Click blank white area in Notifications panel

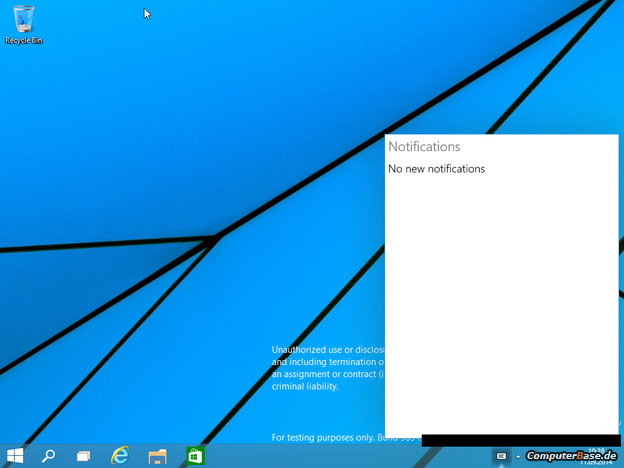click(x=500, y=300)
